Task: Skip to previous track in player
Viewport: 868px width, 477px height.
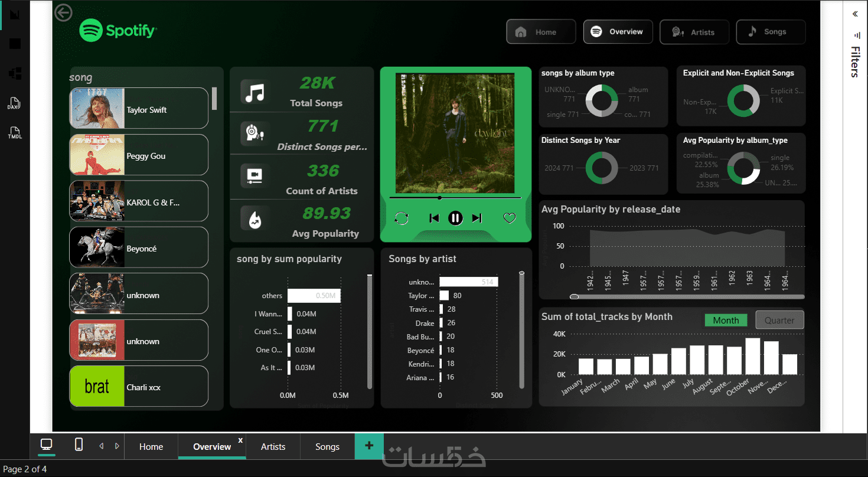Action: [x=434, y=218]
